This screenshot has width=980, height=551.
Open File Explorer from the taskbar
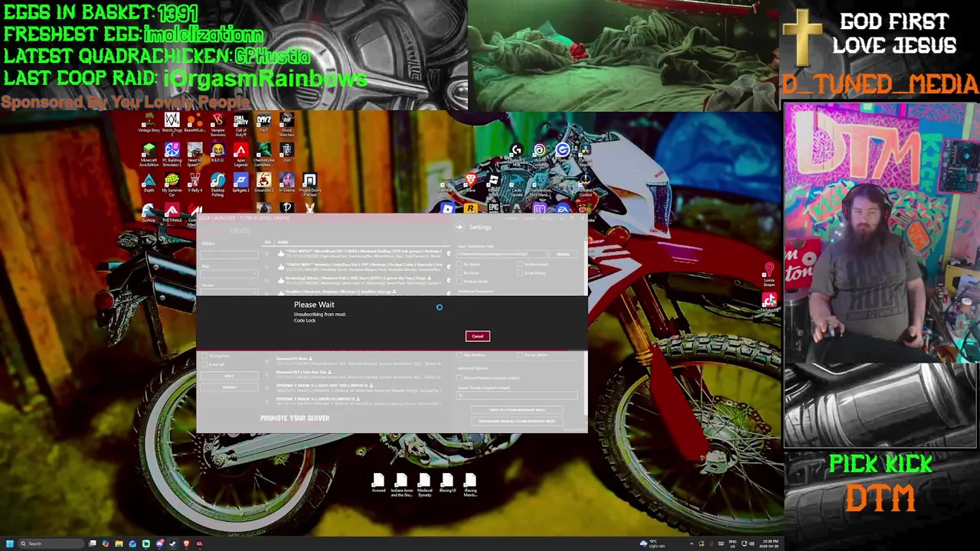tap(119, 543)
